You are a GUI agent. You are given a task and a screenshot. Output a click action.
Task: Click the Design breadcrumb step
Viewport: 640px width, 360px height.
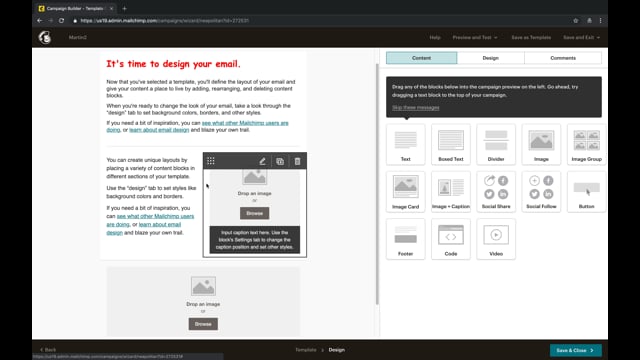337,350
